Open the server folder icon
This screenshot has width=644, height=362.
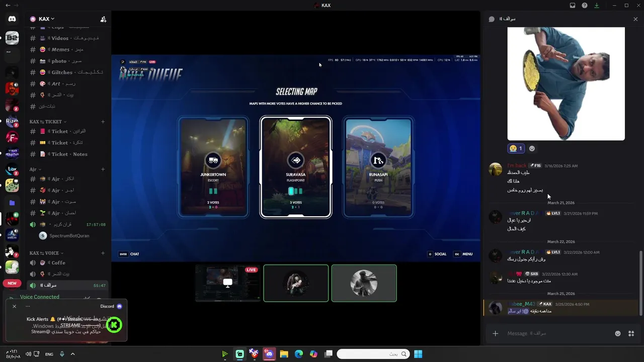point(12,203)
